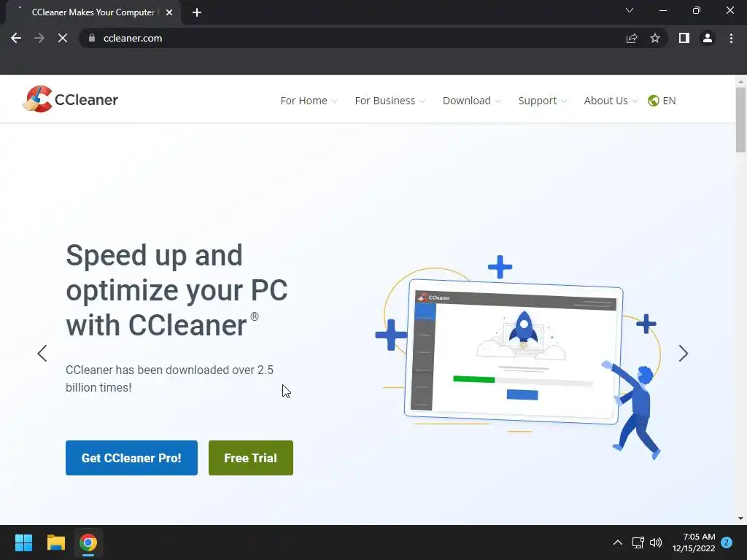Open the Chrome profile menu
Screen dimensions: 747x560
point(708,38)
